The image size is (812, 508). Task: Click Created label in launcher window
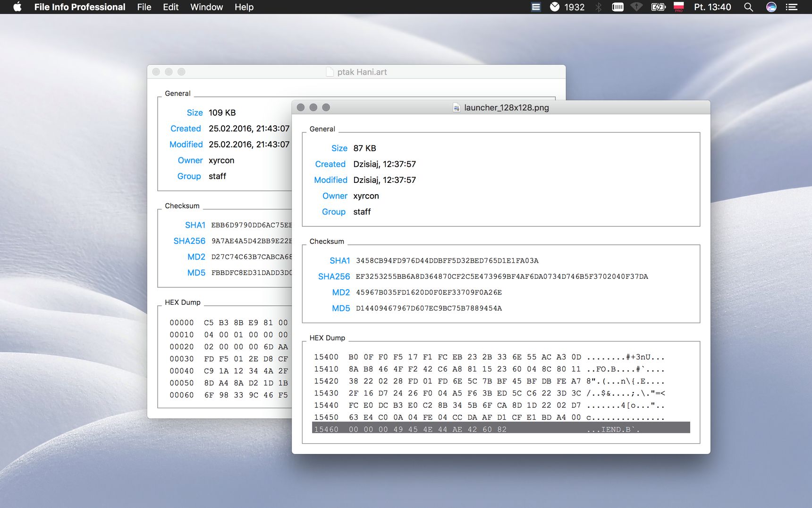330,164
